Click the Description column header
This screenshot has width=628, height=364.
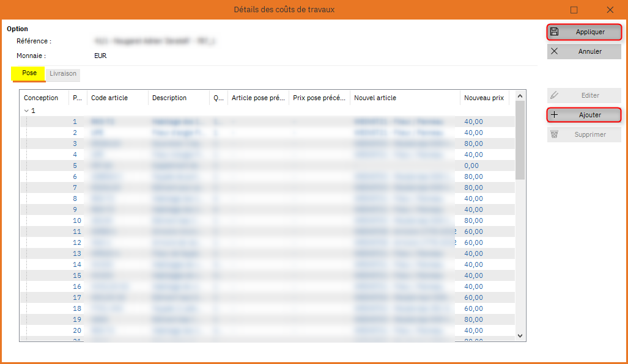point(179,98)
